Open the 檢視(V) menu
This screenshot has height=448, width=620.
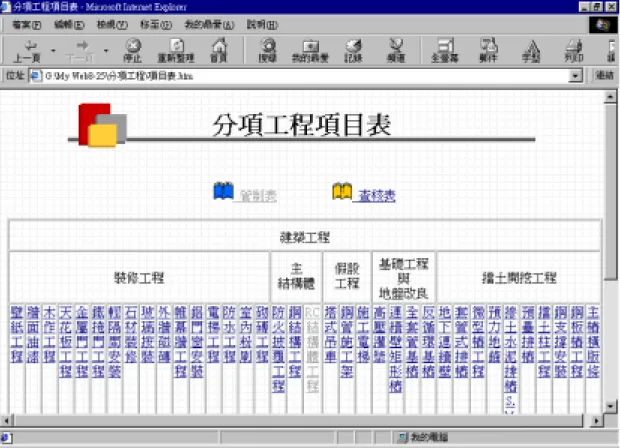[x=112, y=25]
